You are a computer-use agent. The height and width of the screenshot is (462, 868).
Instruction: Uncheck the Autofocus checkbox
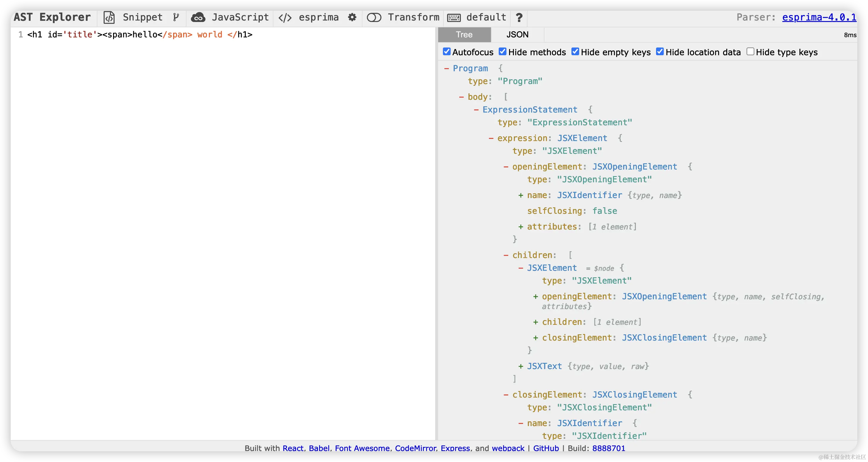[446, 52]
